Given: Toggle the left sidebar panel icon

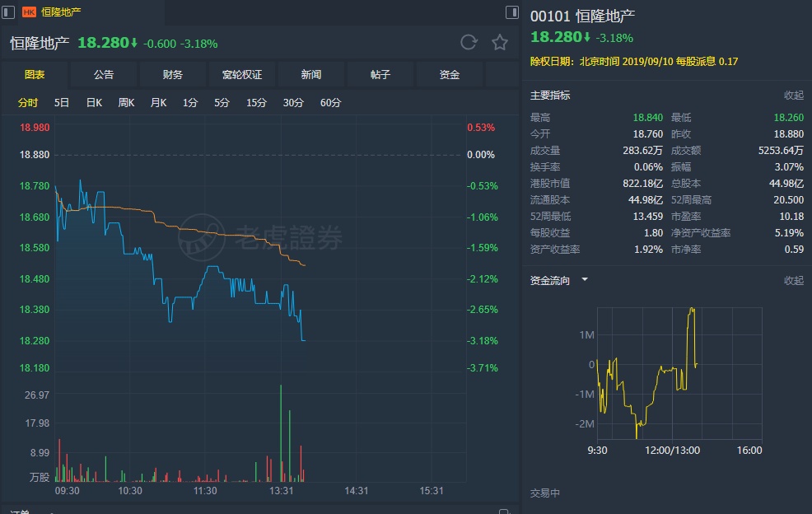Looking at the screenshot, I should [x=9, y=12].
